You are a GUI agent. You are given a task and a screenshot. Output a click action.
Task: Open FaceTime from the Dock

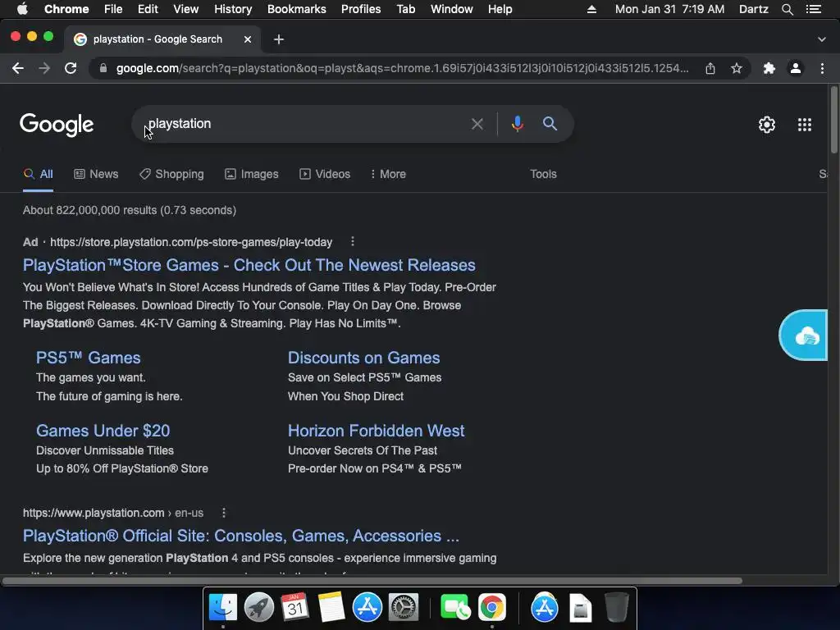(x=454, y=607)
